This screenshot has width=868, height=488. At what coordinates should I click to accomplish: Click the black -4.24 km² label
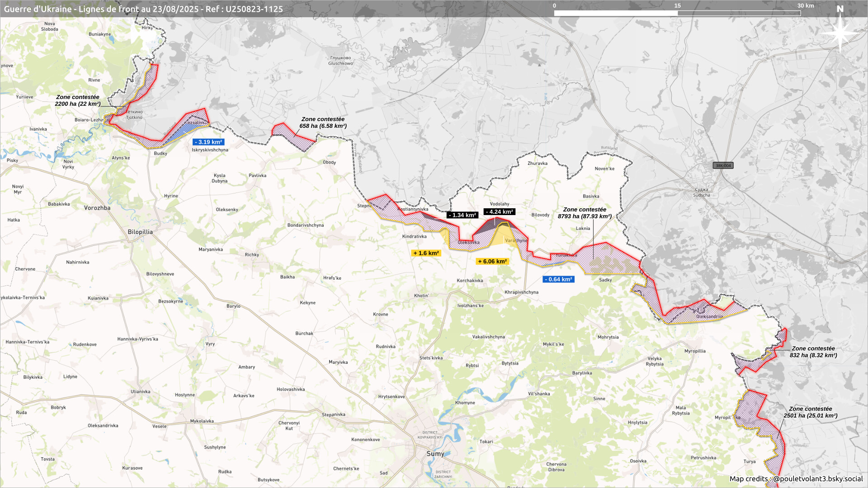coord(499,211)
